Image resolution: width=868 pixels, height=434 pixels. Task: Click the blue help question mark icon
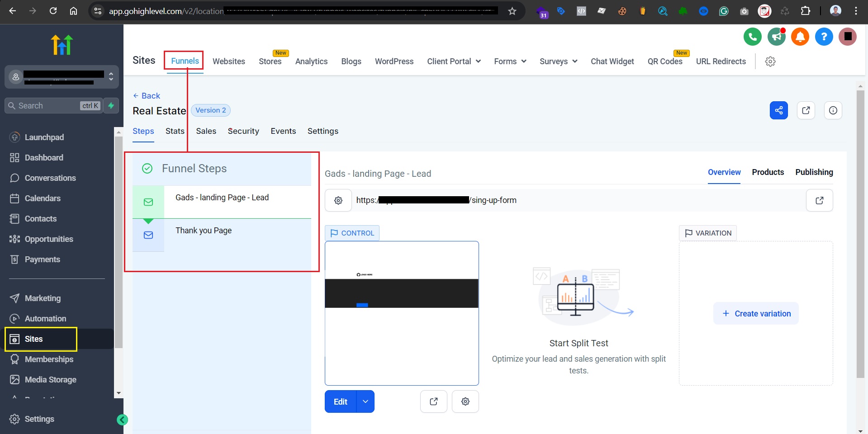[x=824, y=37]
